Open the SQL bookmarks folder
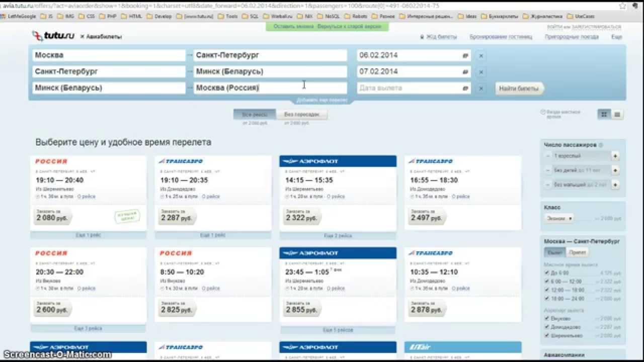 250,16
